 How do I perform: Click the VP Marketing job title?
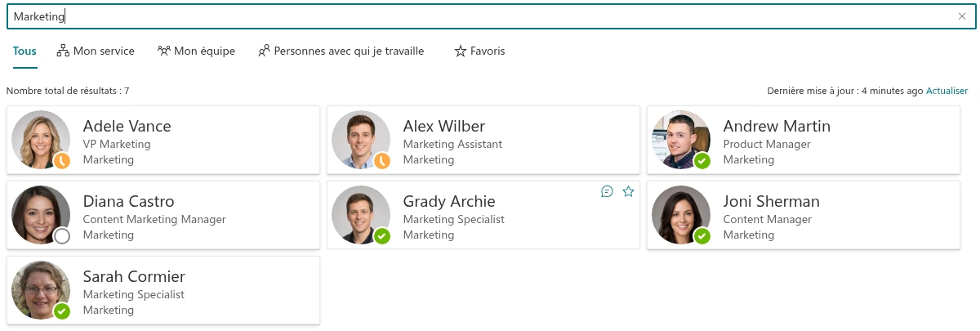click(x=117, y=144)
